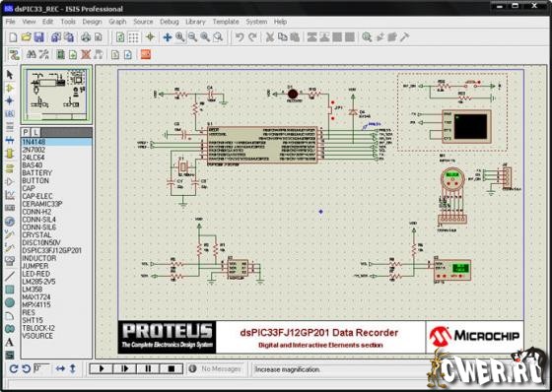
Task: Stop the simulation with Stop button
Action: pyautogui.click(x=172, y=368)
